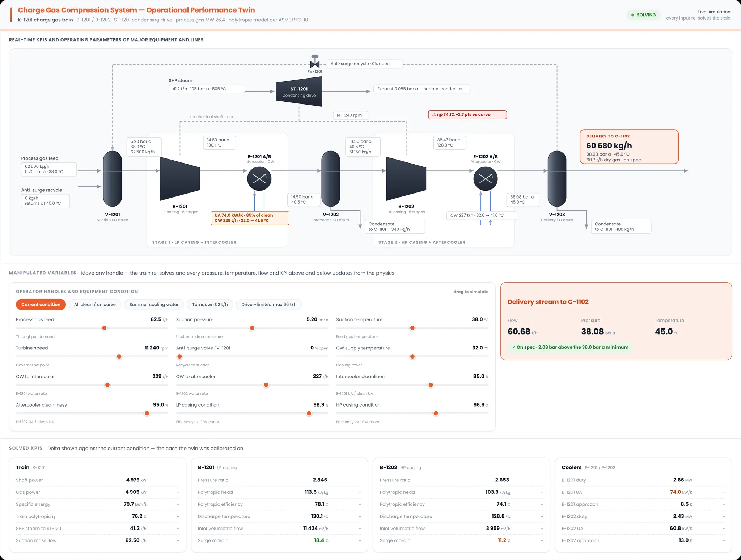The height and width of the screenshot is (560, 741).
Task: Click the N 11 240 rpm speed tag
Action: pyautogui.click(x=350, y=115)
